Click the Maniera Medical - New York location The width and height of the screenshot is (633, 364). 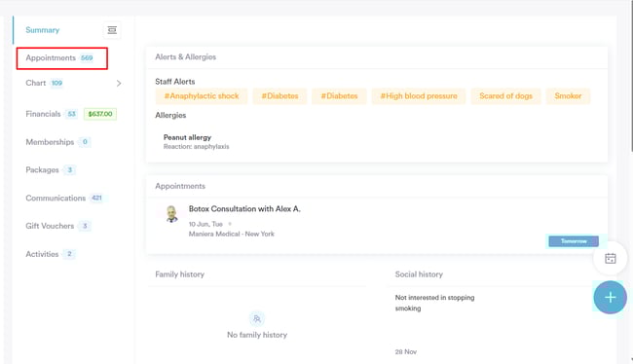click(x=232, y=234)
